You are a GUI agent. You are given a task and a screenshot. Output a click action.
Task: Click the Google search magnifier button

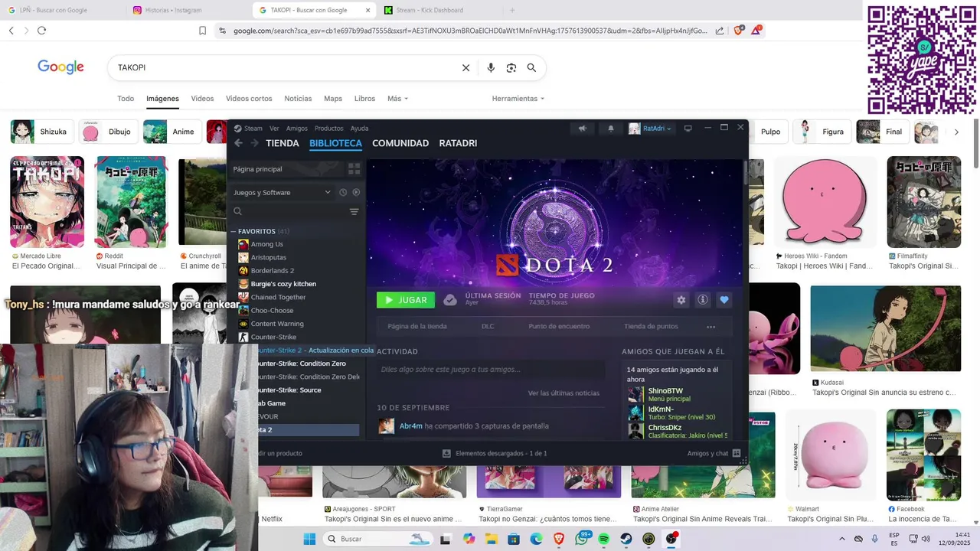coord(531,68)
